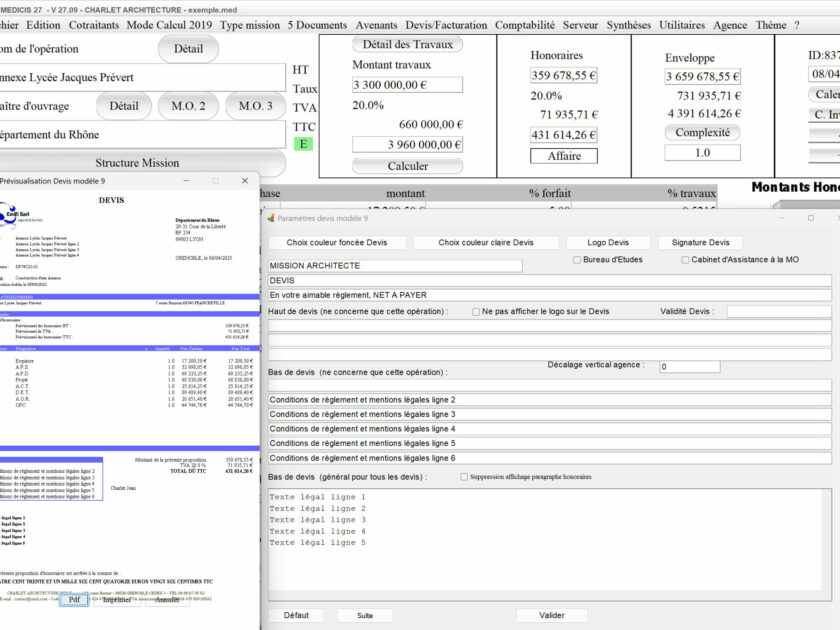Click the montant column header
The width and height of the screenshot is (840, 630).
point(405,193)
